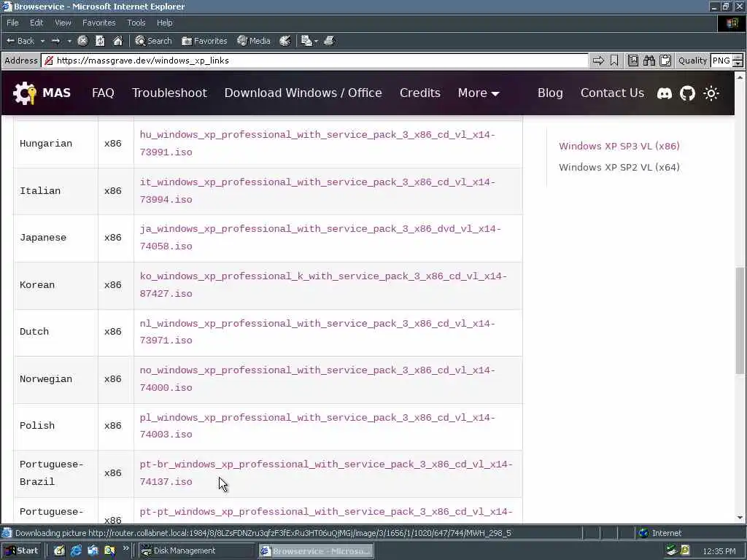
Task: Open the Help menu
Action: (x=164, y=23)
